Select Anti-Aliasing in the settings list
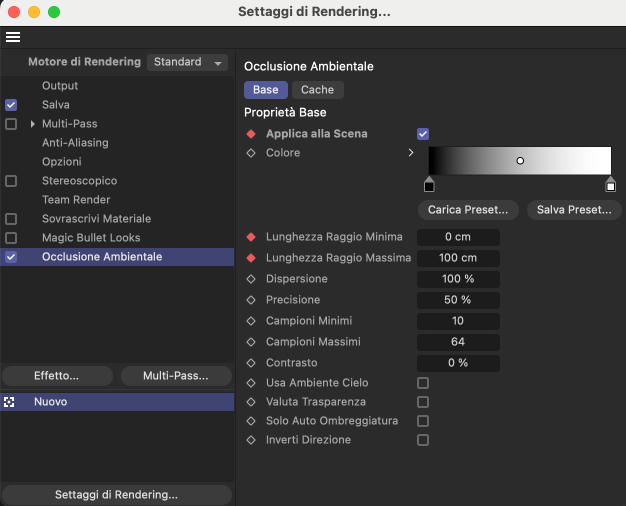The height and width of the screenshot is (506, 626). (x=75, y=143)
